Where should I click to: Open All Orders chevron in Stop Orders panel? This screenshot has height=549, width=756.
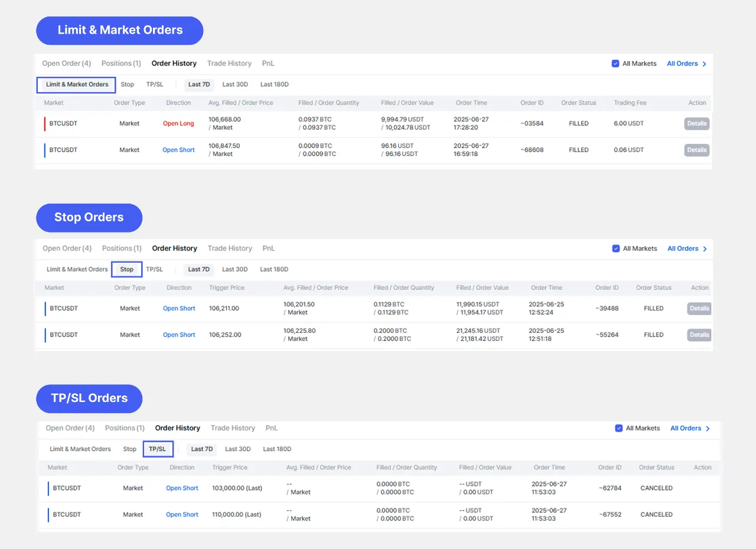tap(705, 249)
